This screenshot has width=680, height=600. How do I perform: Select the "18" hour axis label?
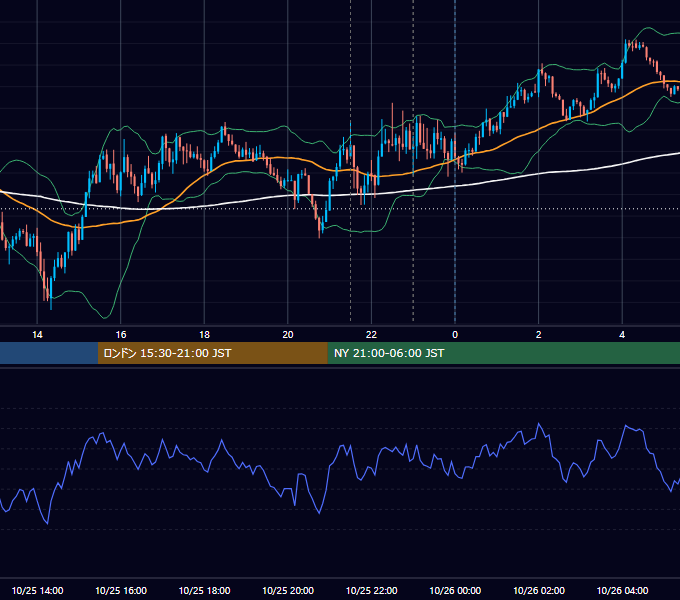pyautogui.click(x=204, y=335)
